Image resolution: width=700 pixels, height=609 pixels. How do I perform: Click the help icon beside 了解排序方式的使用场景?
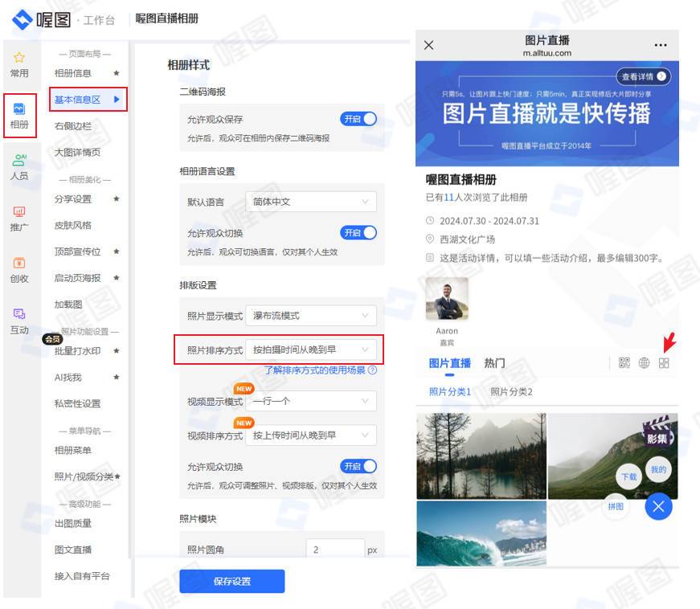372,370
